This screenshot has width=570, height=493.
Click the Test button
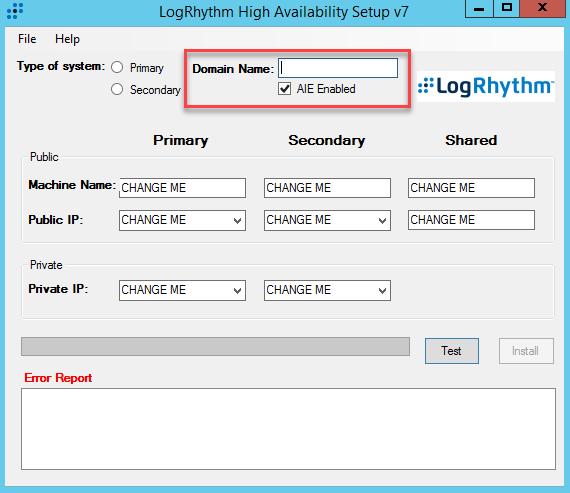452,351
